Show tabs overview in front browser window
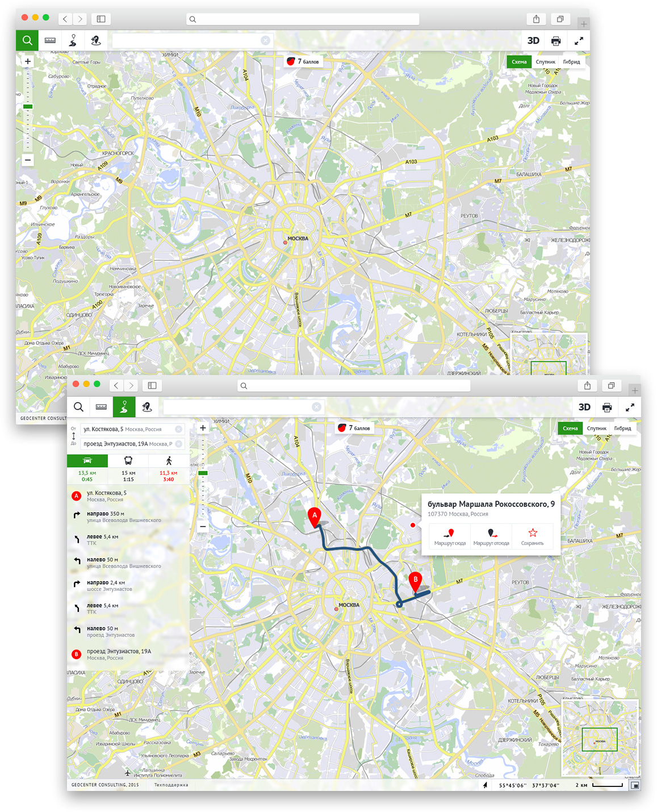657x812 pixels. click(x=611, y=385)
